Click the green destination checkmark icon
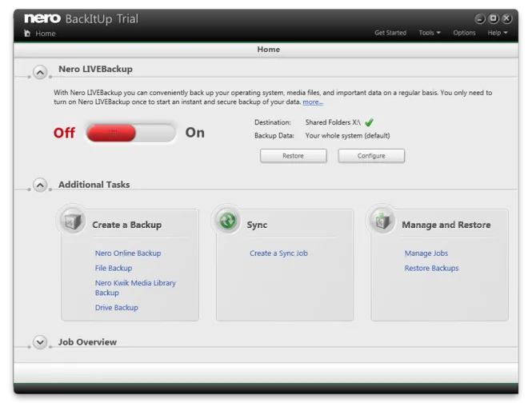Image resolution: width=532 pixels, height=411 pixels. pos(369,122)
